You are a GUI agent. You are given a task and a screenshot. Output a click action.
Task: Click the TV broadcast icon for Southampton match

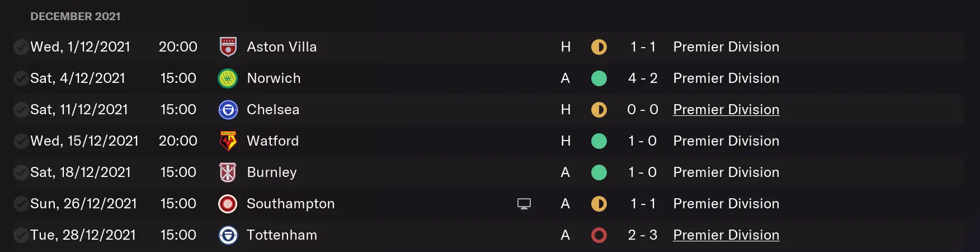coord(524,204)
